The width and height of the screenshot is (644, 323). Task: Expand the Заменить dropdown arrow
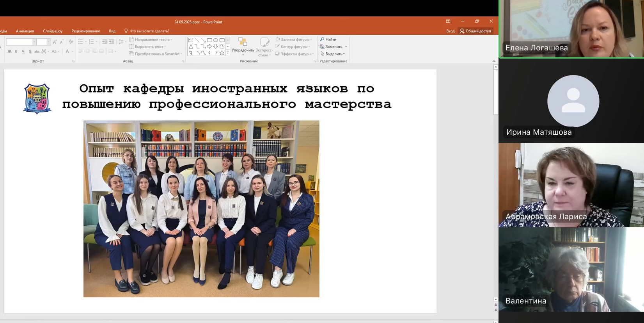click(x=346, y=47)
